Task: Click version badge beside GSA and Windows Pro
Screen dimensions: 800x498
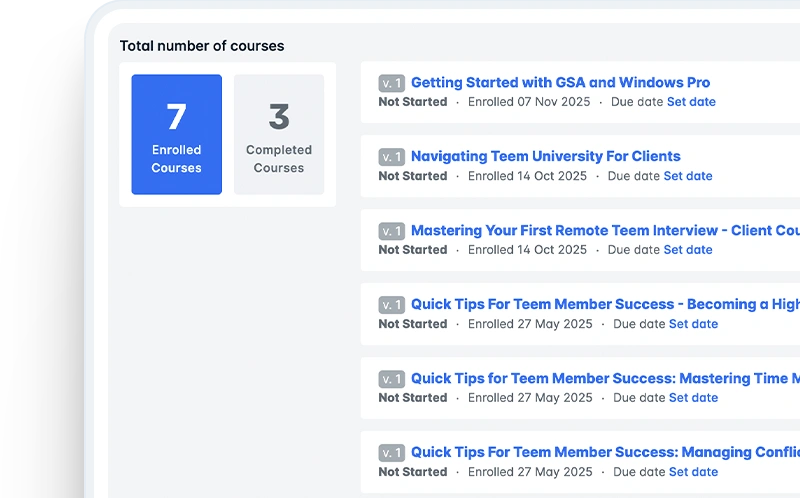Action: (391, 84)
